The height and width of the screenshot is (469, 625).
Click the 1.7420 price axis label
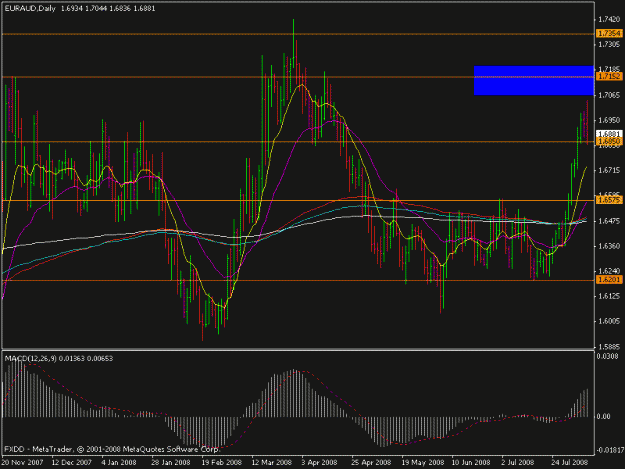coord(609,20)
